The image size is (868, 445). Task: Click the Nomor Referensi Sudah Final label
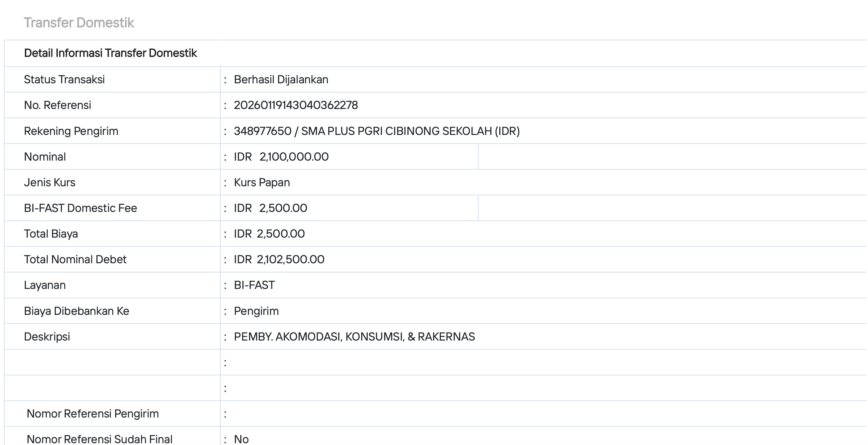point(99,439)
